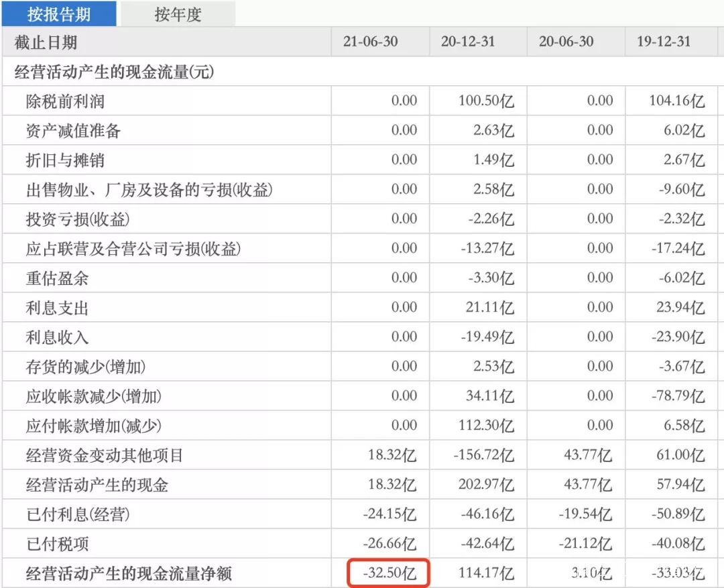
Task: Select the 存货的减少(增加) row label
Action: pyautogui.click(x=86, y=367)
